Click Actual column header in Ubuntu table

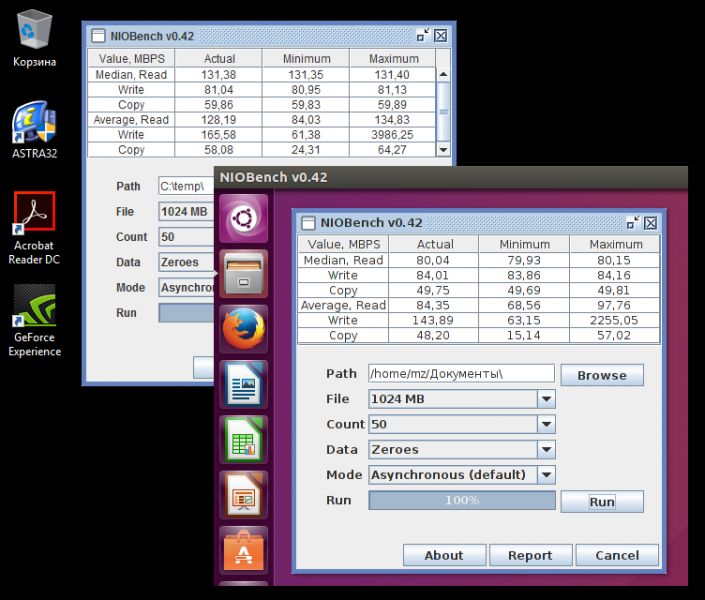pyautogui.click(x=434, y=244)
